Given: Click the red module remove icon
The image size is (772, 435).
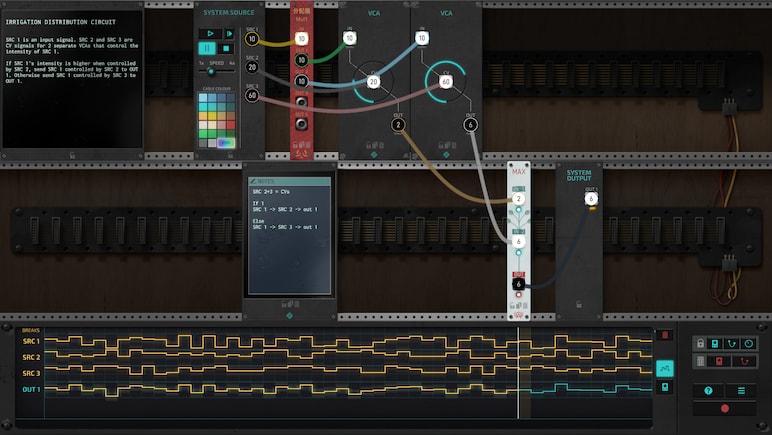Looking at the screenshot, I should [719, 361].
